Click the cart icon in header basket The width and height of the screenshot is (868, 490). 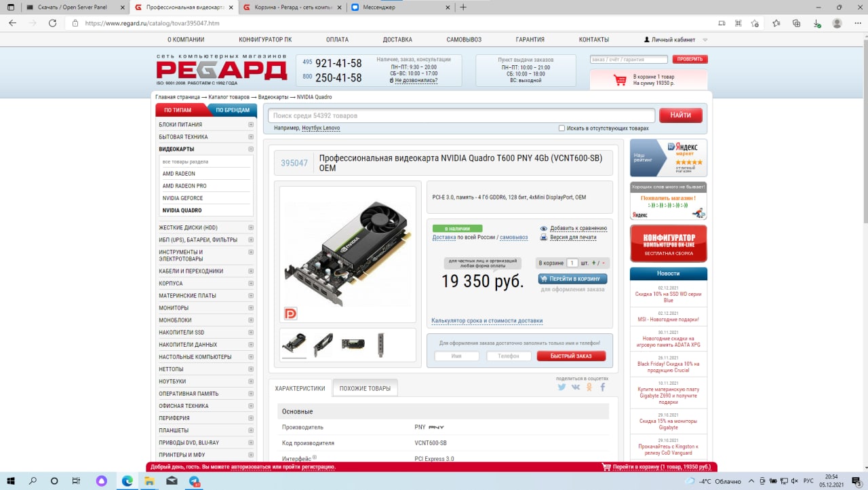[x=620, y=80]
